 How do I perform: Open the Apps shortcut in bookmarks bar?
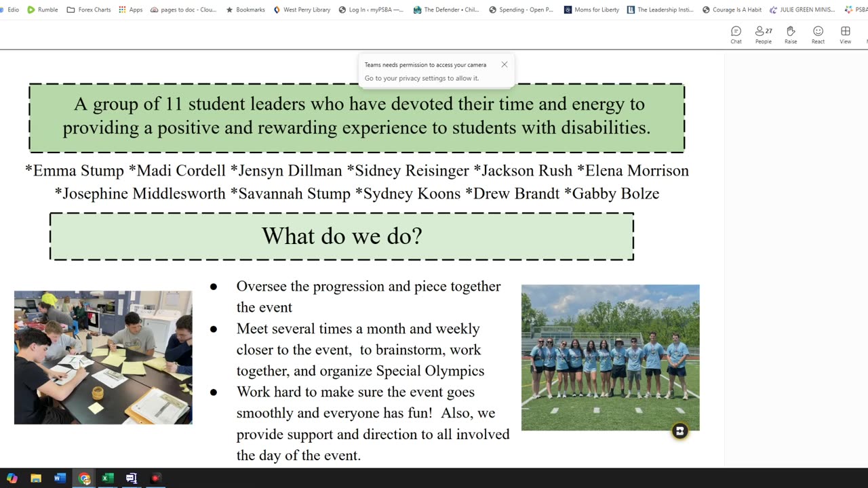[x=130, y=9]
